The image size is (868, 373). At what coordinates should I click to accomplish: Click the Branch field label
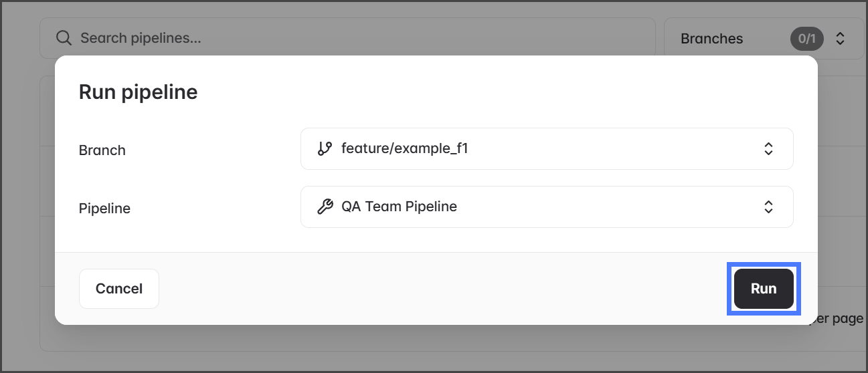102,150
